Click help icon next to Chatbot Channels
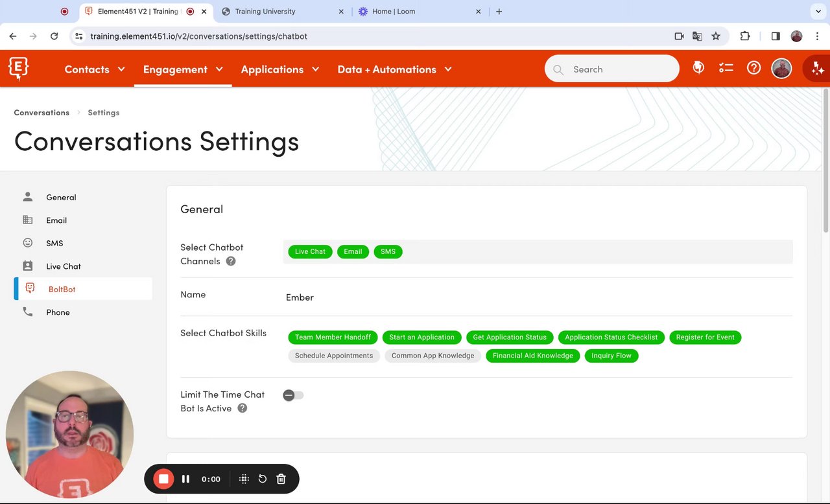The height and width of the screenshot is (504, 830). [231, 261]
